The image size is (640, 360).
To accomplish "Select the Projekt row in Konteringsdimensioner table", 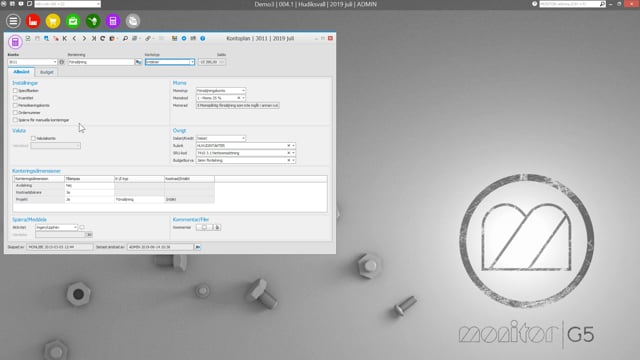I will (114, 200).
